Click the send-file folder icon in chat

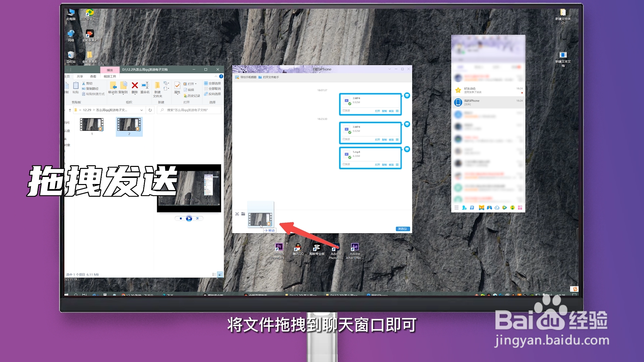[x=243, y=214]
